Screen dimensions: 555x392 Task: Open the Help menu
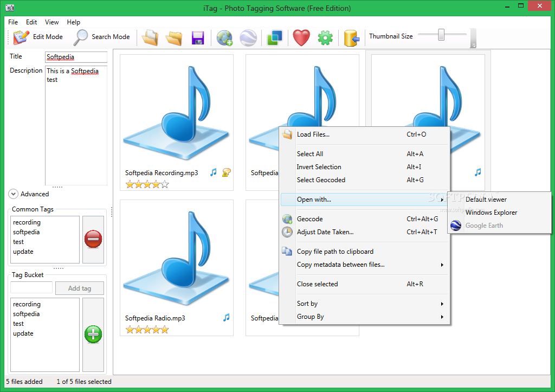(74, 22)
